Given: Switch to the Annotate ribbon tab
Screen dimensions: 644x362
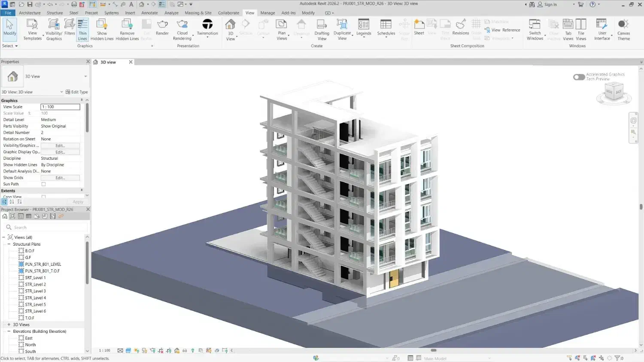Looking at the screenshot, I should [x=149, y=13].
